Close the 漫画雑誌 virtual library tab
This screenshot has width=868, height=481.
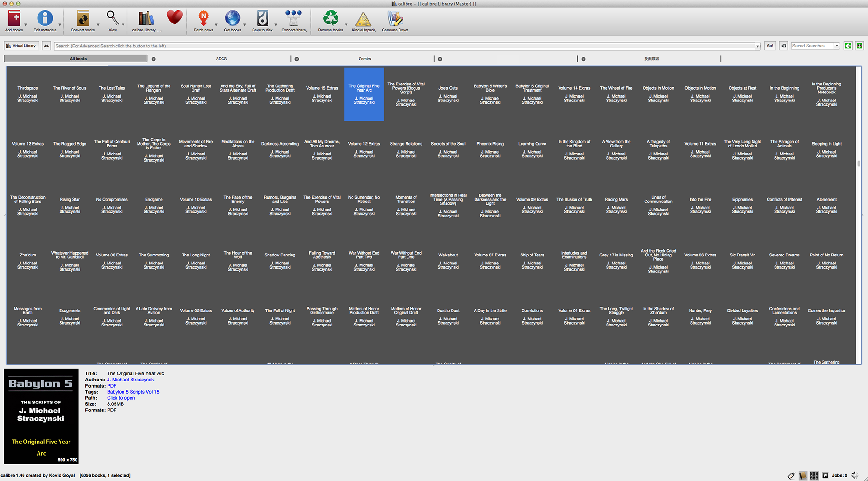coord(584,59)
